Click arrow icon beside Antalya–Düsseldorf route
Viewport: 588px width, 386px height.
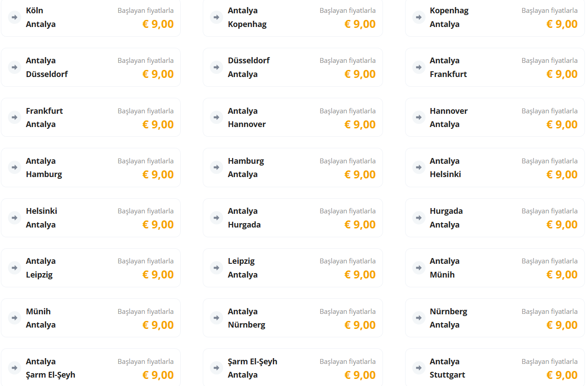pyautogui.click(x=15, y=67)
